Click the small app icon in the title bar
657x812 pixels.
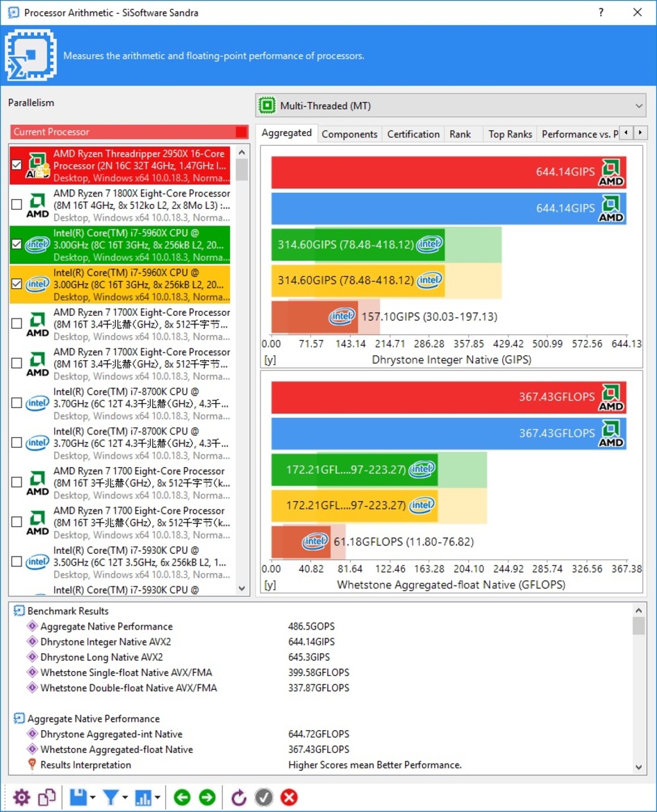pos(13,12)
